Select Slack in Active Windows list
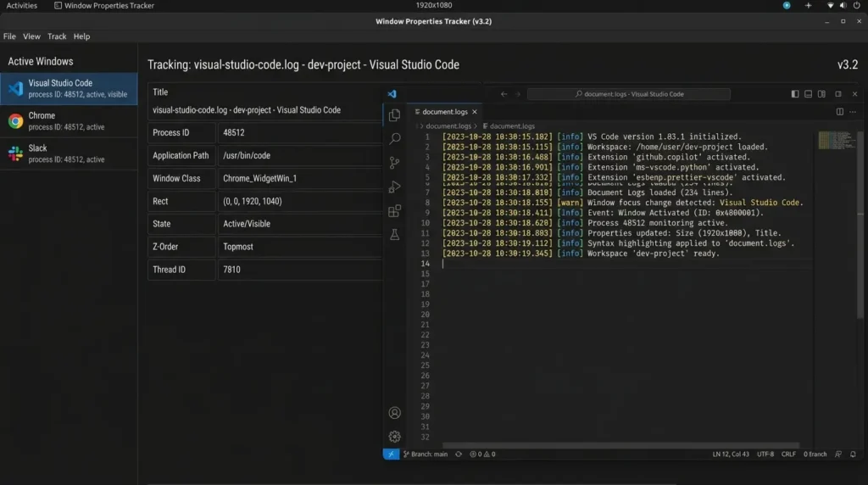This screenshot has width=868, height=485. pos(69,154)
